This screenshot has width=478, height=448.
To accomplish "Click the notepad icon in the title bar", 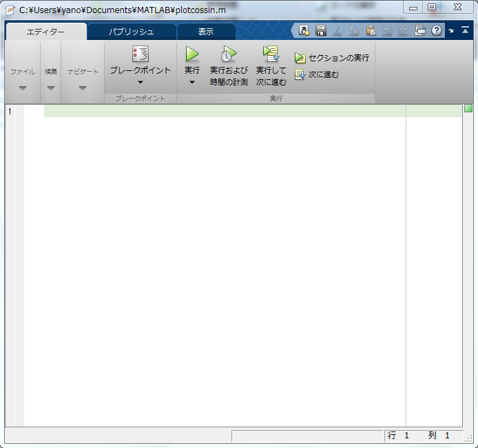I will [10, 10].
